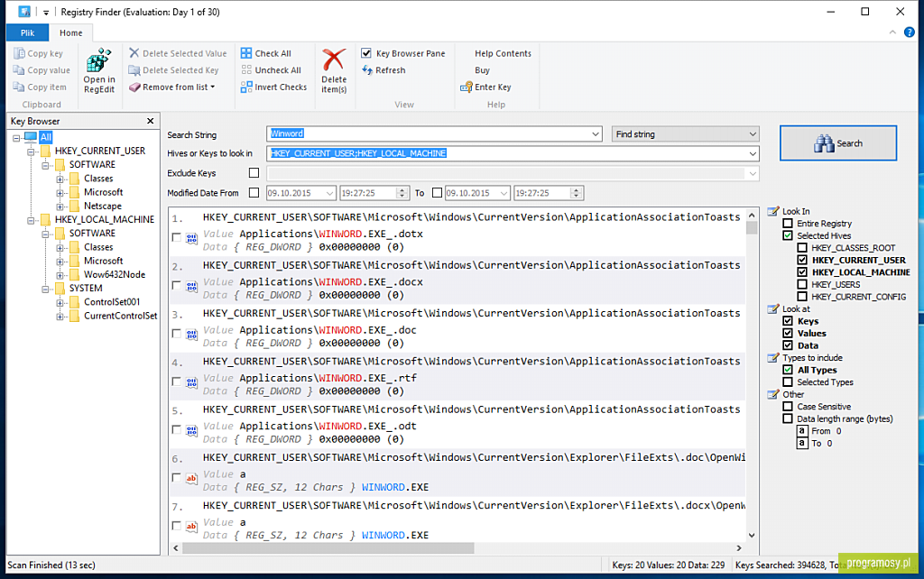
Task: Click the Check All icon
Action: [246, 53]
